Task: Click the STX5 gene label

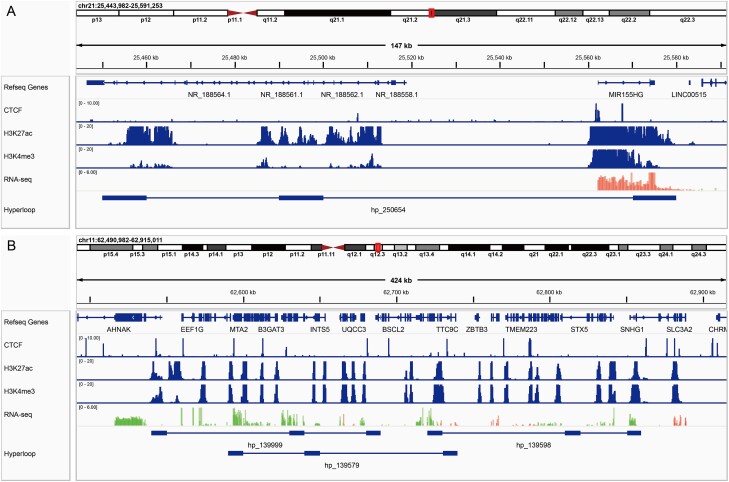Action: (579, 329)
